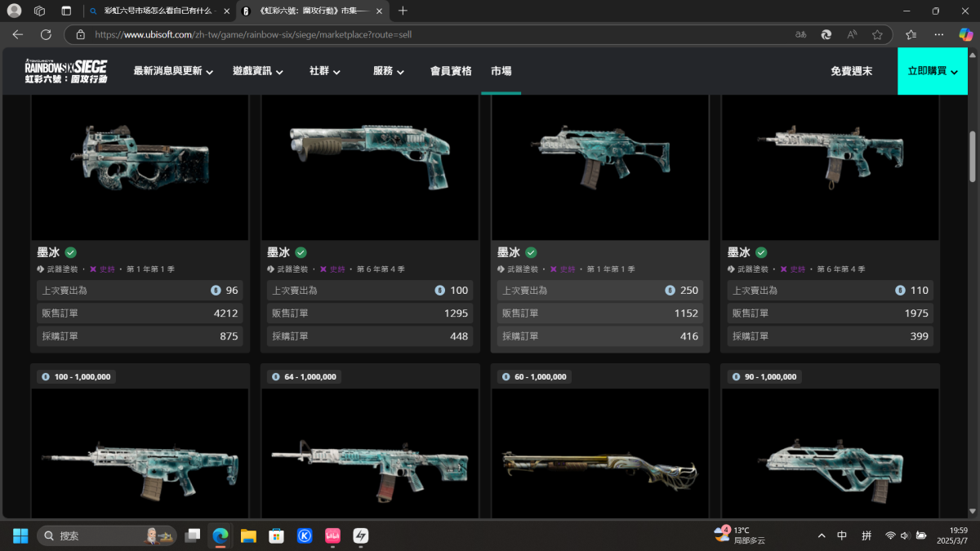Open the lightning bolt app on taskbar
Screen dimensions: 980x551
coord(360,535)
